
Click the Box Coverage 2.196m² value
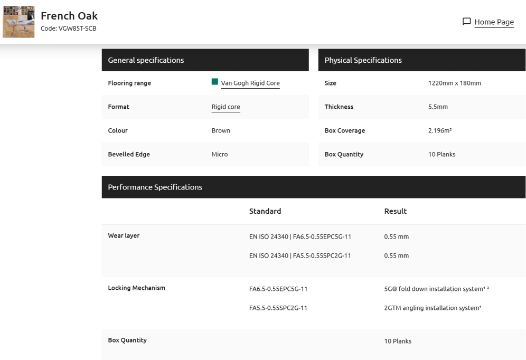440,131
